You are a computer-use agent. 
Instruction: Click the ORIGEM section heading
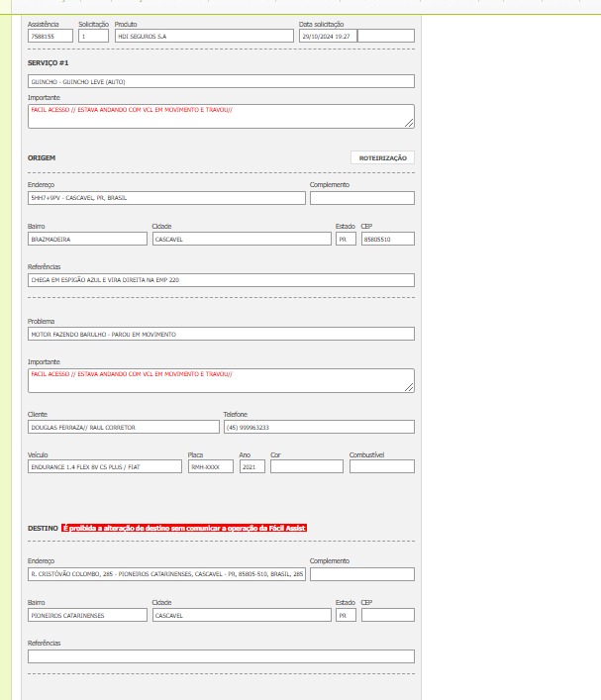click(42, 158)
